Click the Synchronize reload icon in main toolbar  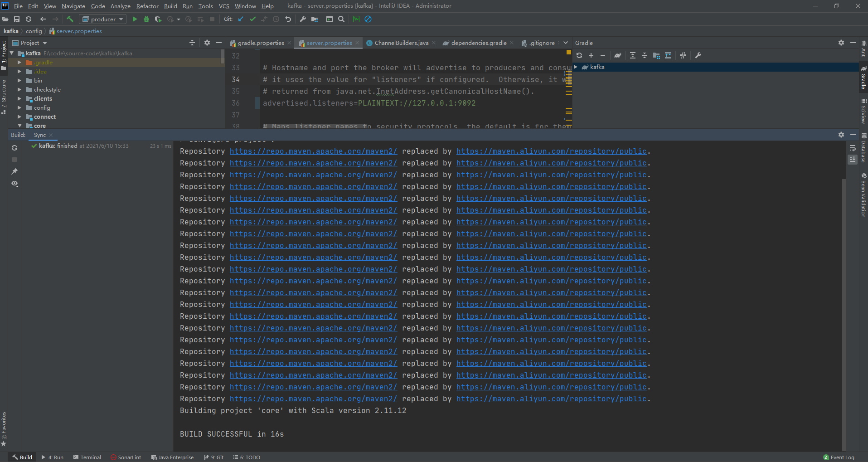pyautogui.click(x=29, y=19)
